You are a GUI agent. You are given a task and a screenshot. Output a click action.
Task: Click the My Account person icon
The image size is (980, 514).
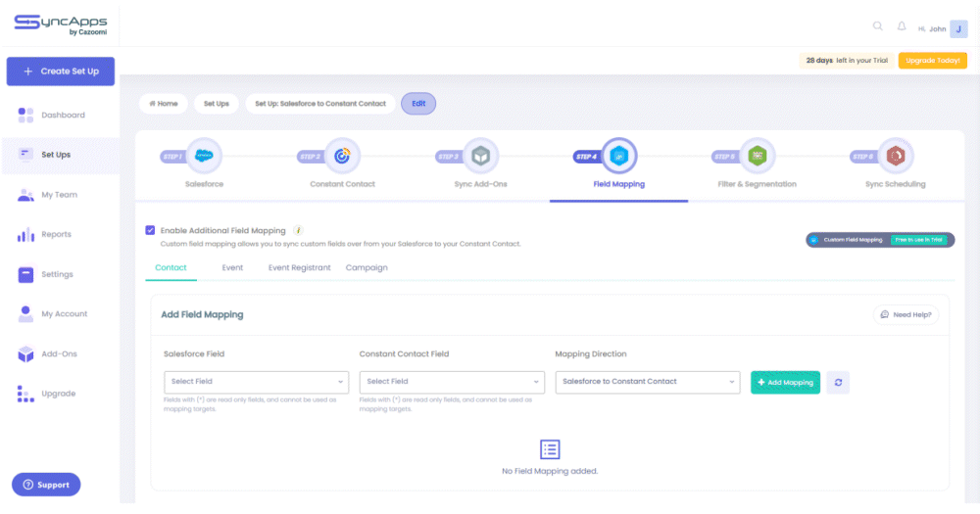(x=25, y=314)
